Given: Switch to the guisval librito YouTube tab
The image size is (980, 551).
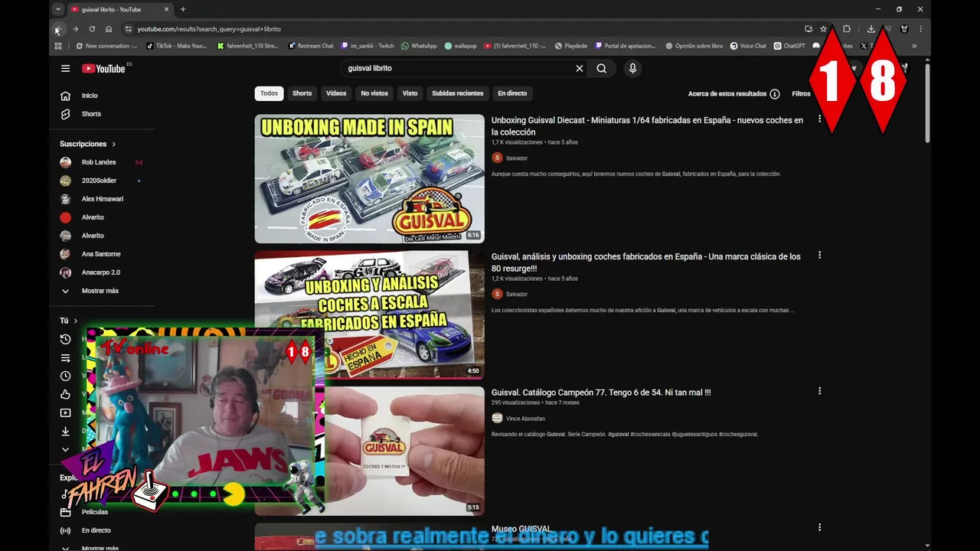Looking at the screenshot, I should click(119, 9).
